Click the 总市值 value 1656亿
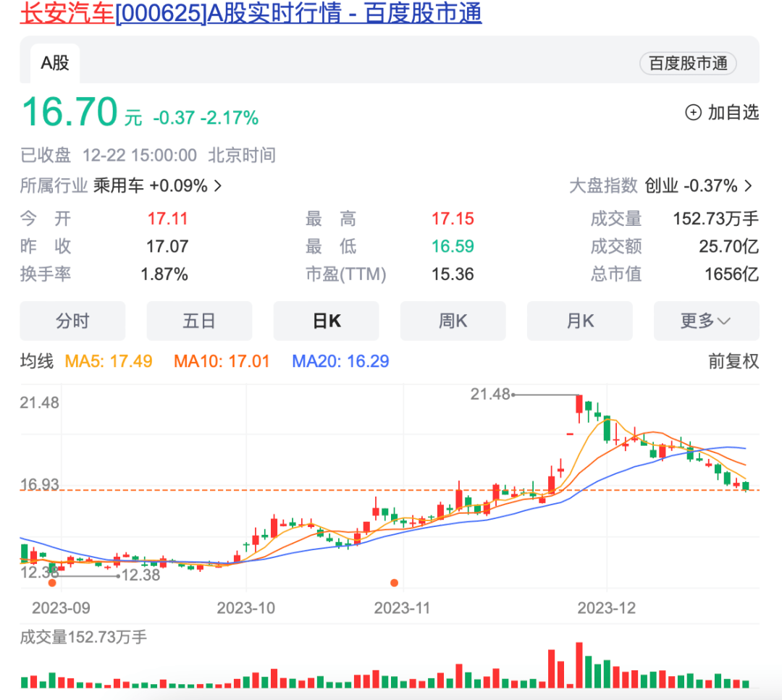 coord(731,274)
